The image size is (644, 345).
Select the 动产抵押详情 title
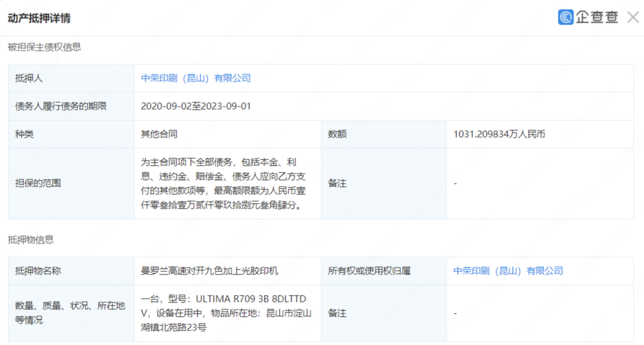39,18
